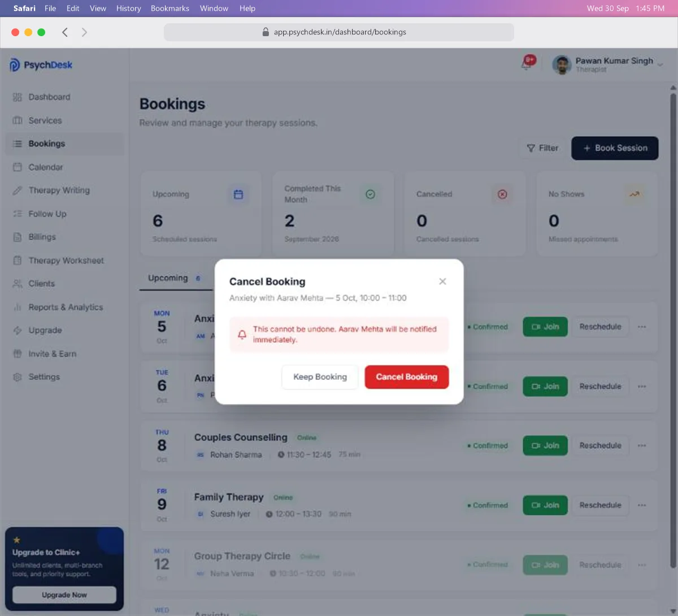Click the Calendar icon in sidebar

coord(18,167)
